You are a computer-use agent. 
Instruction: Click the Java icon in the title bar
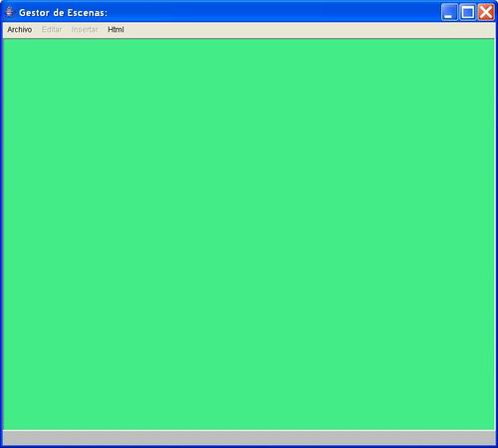(9, 12)
